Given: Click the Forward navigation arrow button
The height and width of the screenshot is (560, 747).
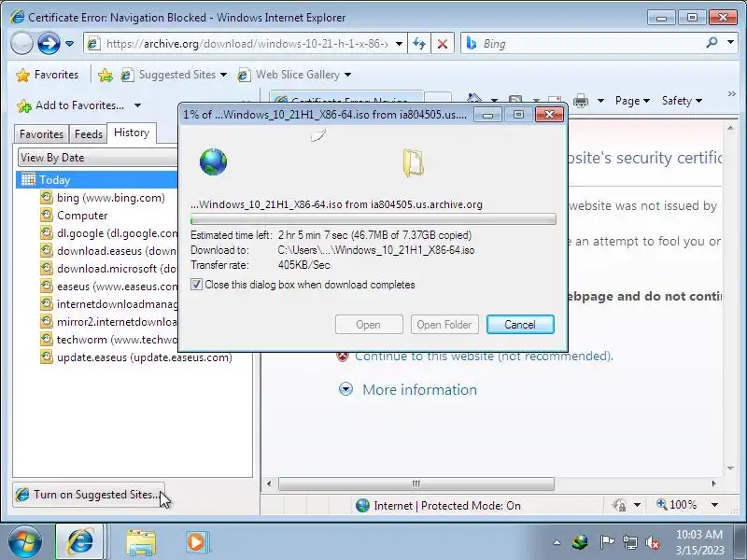Looking at the screenshot, I should click(x=49, y=44).
